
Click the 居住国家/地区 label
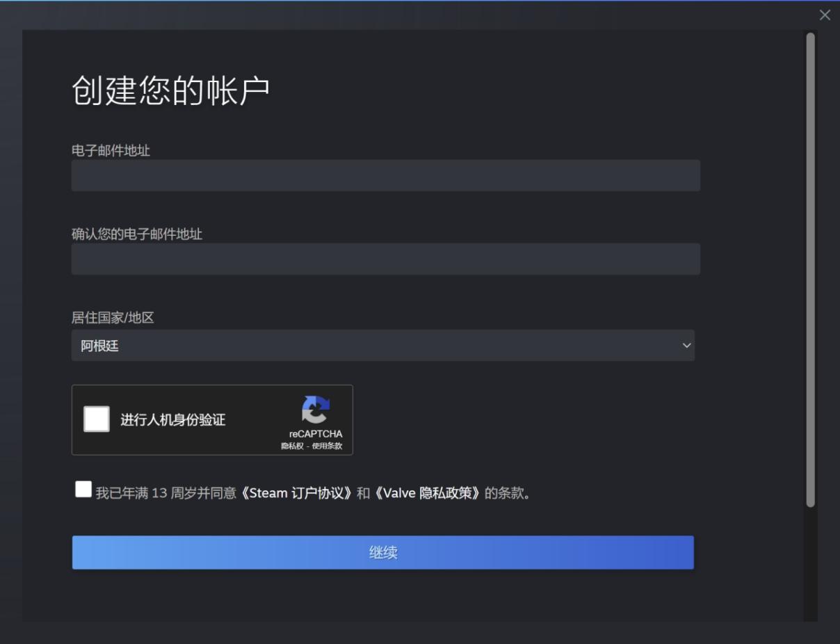pyautogui.click(x=113, y=318)
